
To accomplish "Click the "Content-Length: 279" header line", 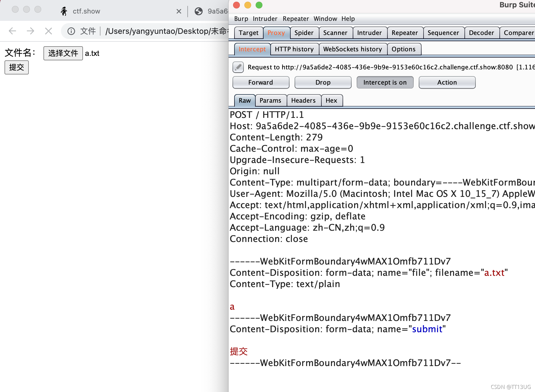I will point(276,137).
